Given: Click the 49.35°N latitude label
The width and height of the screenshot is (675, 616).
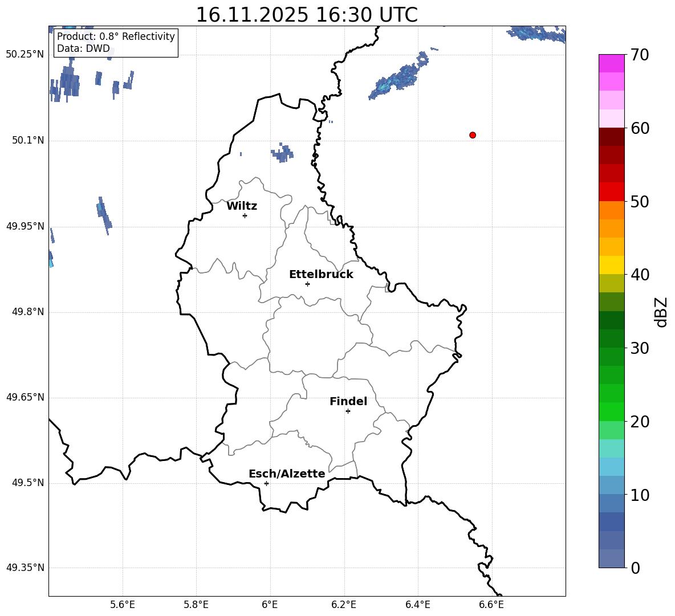Looking at the screenshot, I should click(25, 568).
